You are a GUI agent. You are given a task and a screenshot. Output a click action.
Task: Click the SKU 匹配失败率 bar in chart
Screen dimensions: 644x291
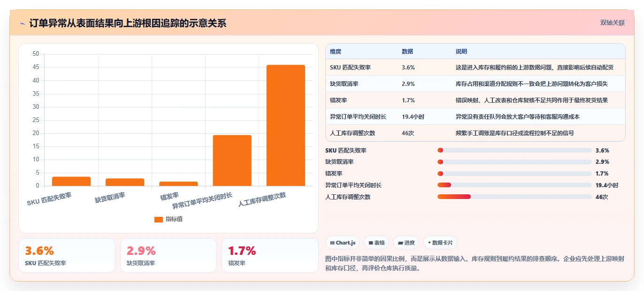coord(71,181)
